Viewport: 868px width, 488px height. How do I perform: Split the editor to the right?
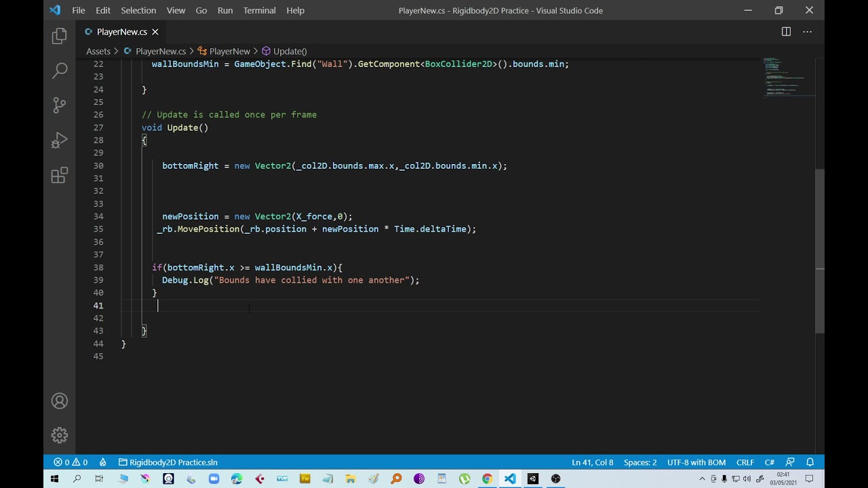click(786, 32)
